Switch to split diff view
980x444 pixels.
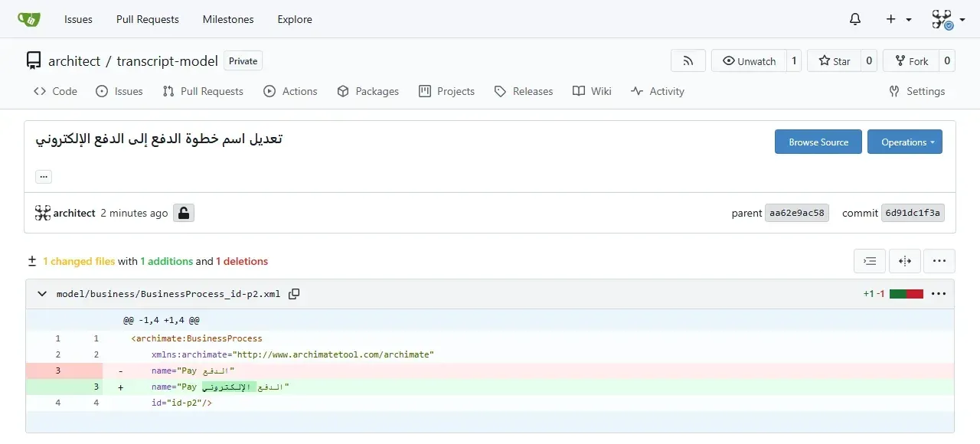pos(905,261)
